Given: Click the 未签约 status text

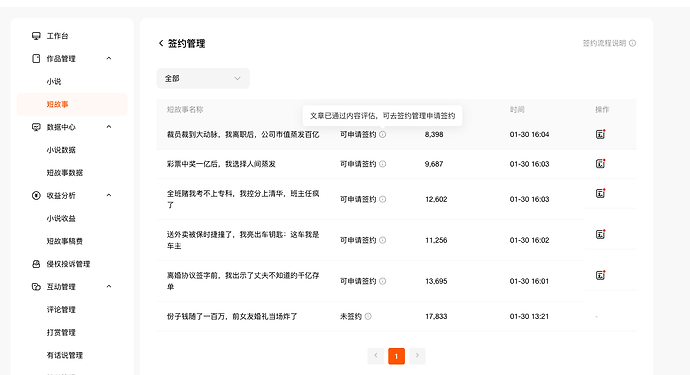Looking at the screenshot, I should [x=351, y=316].
